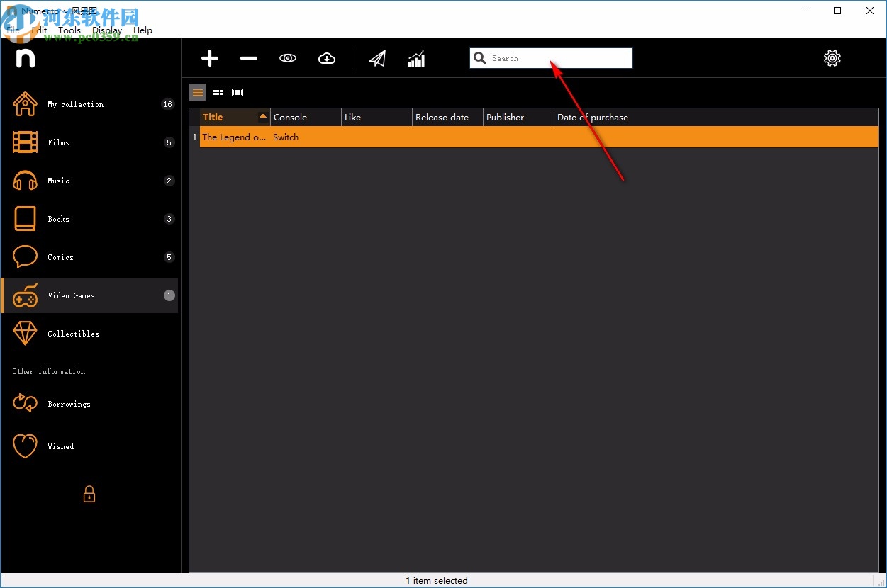The height and width of the screenshot is (588, 887).
Task: Click the minus icon to remove item
Action: [x=249, y=58]
